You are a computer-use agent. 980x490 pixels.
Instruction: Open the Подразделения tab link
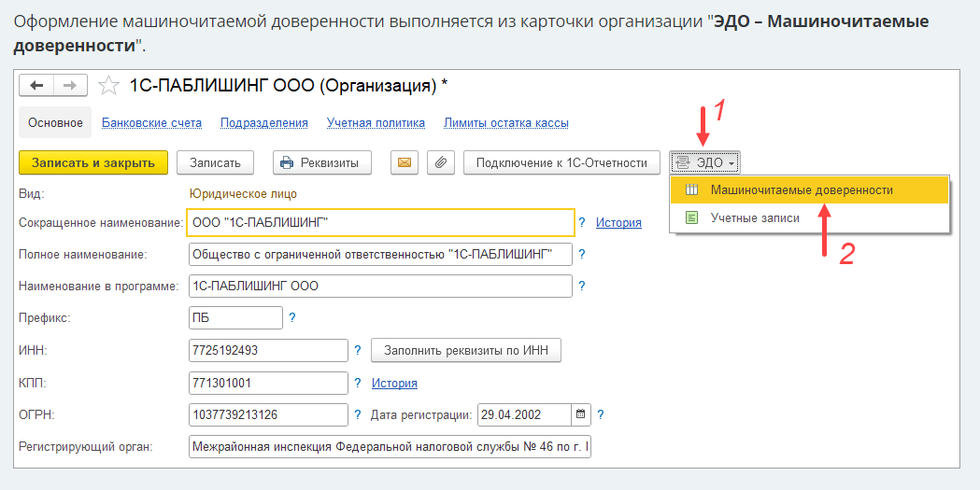click(x=264, y=123)
